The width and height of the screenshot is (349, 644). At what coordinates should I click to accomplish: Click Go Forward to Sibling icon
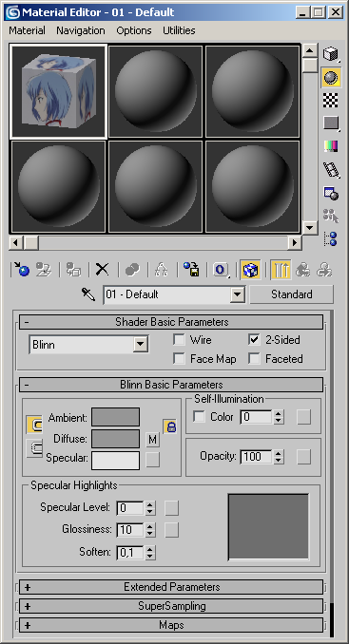coord(324,270)
